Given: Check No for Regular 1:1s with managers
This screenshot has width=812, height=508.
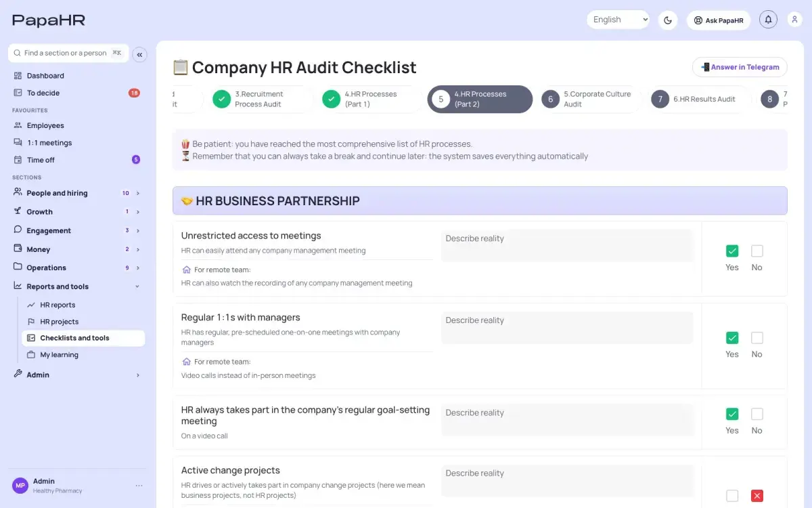Looking at the screenshot, I should coord(757,338).
